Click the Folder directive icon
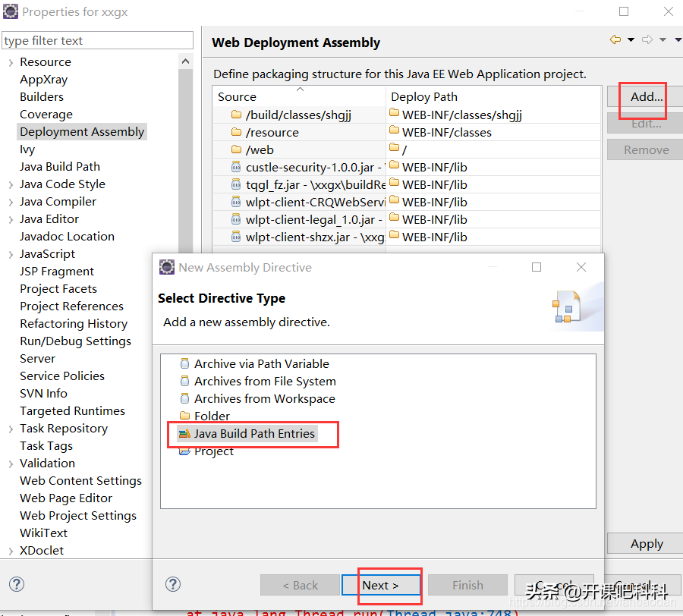The width and height of the screenshot is (683, 616). [x=184, y=415]
